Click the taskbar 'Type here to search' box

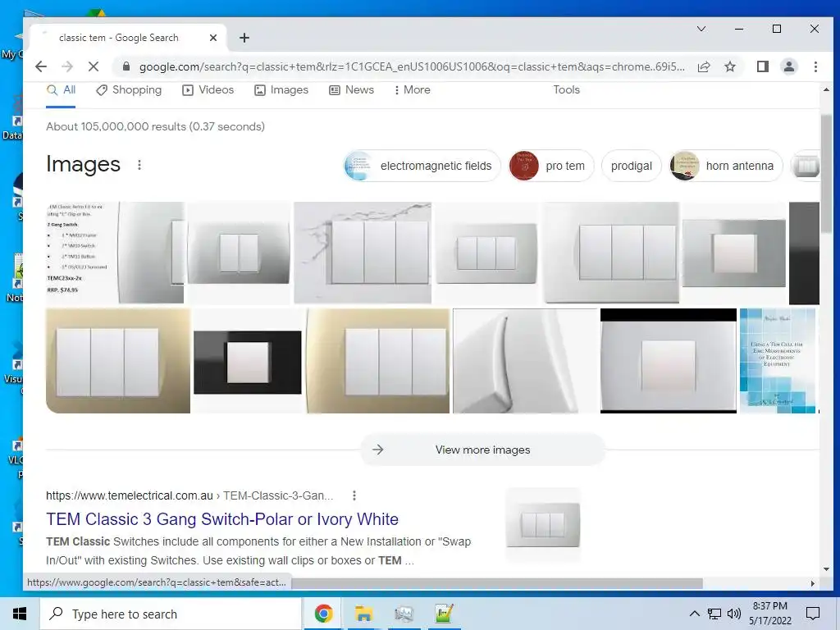[171, 614]
